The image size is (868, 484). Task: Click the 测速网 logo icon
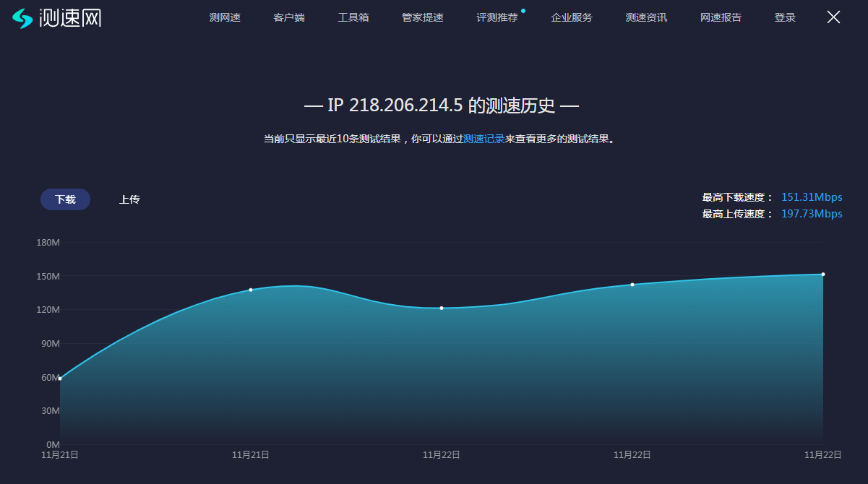(x=23, y=18)
